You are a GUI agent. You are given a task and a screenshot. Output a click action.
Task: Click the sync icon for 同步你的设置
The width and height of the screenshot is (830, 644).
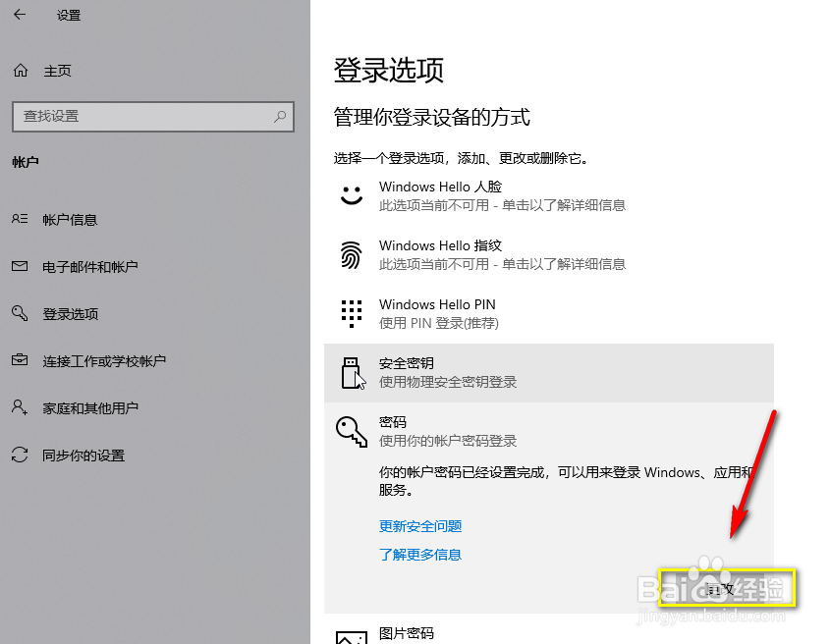[20, 455]
